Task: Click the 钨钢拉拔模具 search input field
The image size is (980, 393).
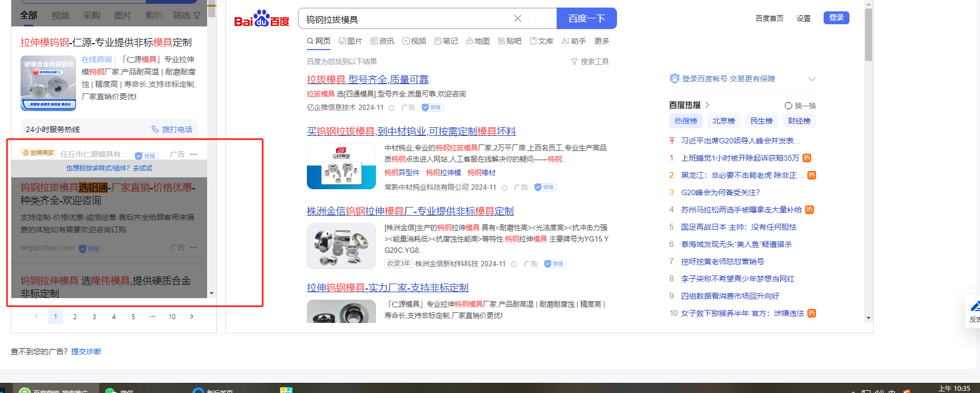Action: pos(405,19)
